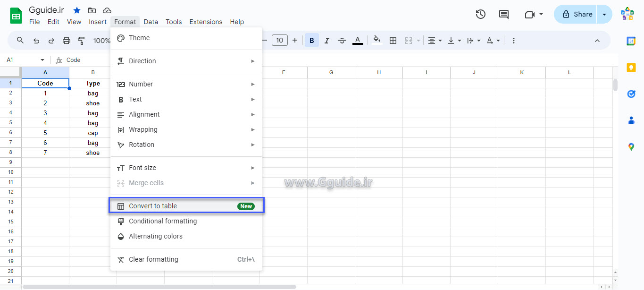Viewport: 644px width, 290px height.
Task: Click Clear formatting in the menu
Action: (153, 259)
